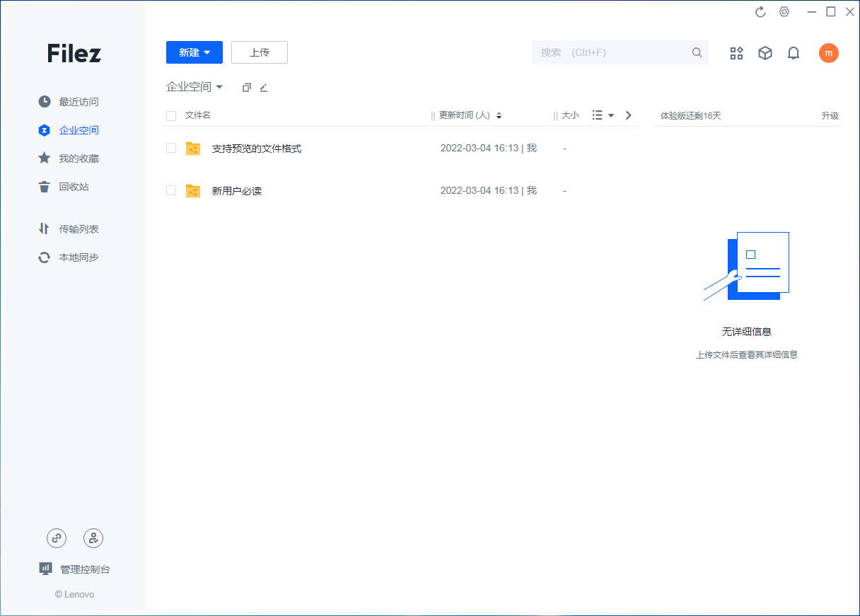Click the refresh icon in title bar
This screenshot has height=616, width=860.
pos(761,12)
